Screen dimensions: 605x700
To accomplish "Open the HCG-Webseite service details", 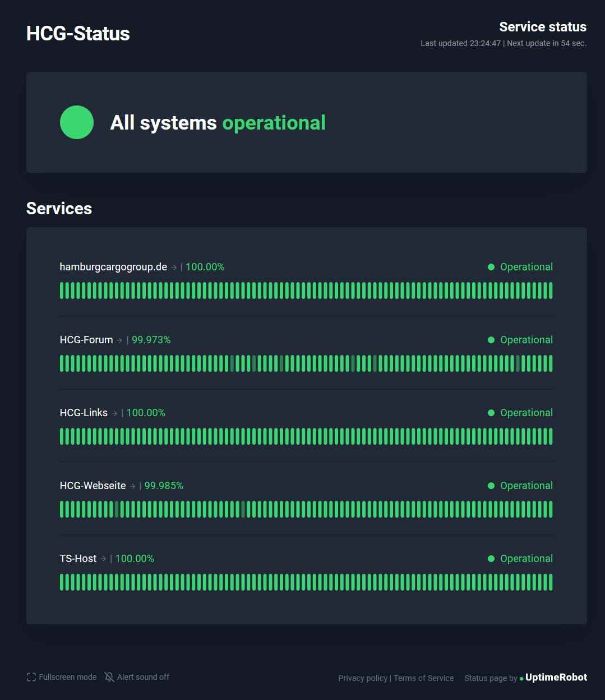I will 93,486.
